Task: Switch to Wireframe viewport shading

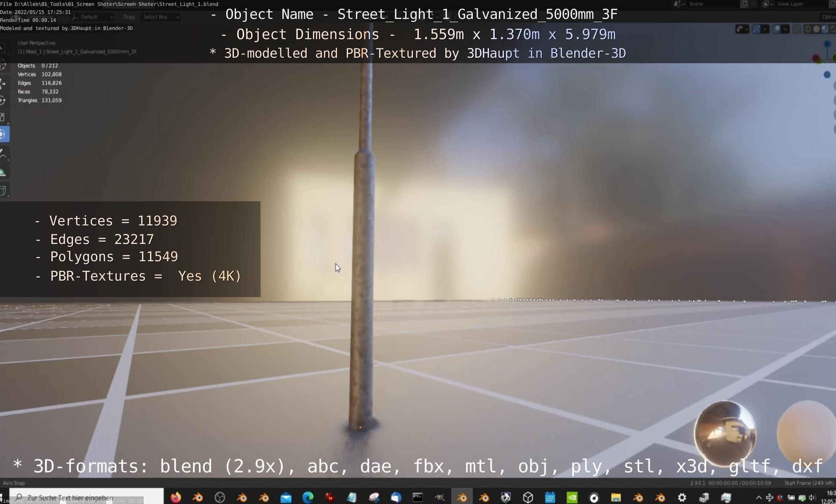Action: (808, 29)
